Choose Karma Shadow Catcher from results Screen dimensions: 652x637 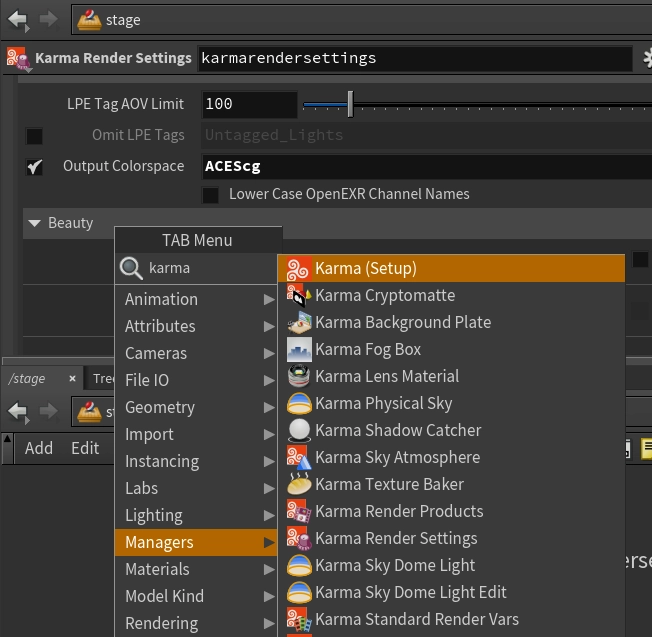pos(452,430)
